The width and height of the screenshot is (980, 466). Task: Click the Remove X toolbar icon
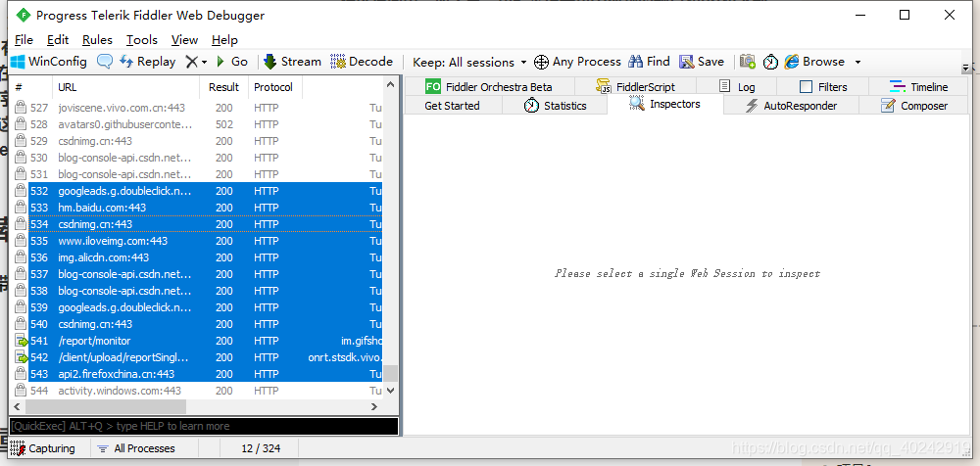tap(191, 62)
